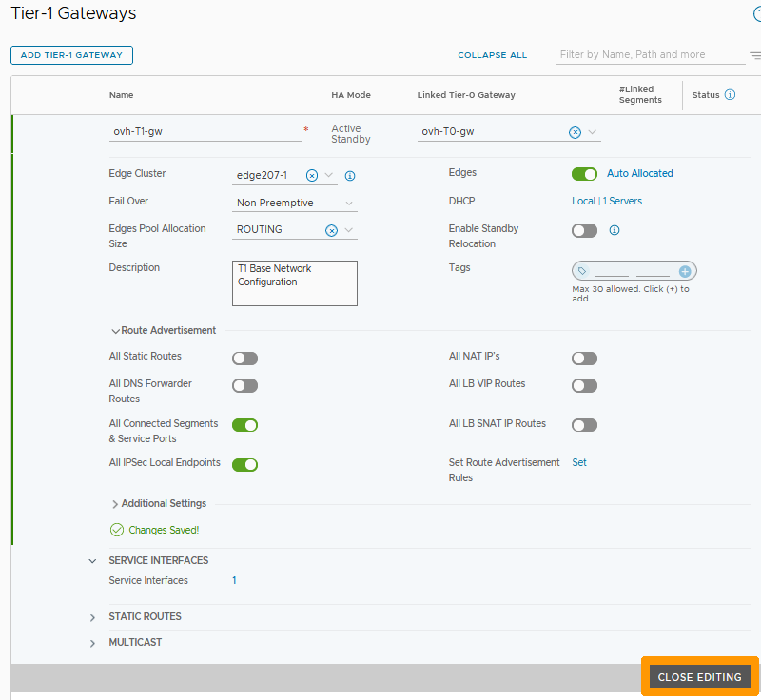The height and width of the screenshot is (700, 761).
Task: Disable the All Connected Segments & Service Ports toggle
Action: 244,424
